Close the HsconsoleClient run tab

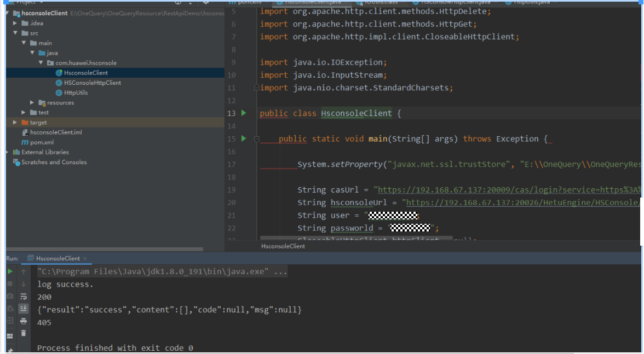point(85,258)
